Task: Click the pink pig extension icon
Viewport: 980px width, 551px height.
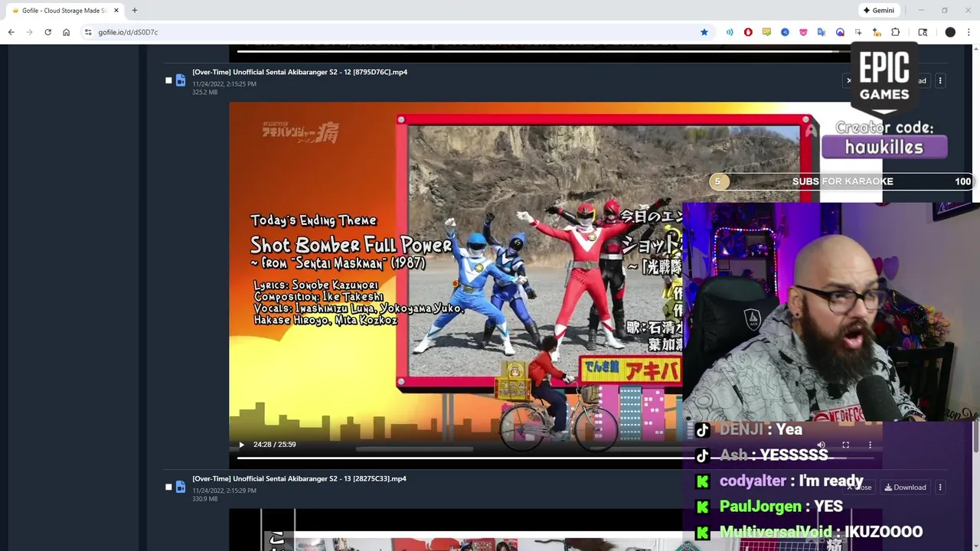Action: (803, 32)
